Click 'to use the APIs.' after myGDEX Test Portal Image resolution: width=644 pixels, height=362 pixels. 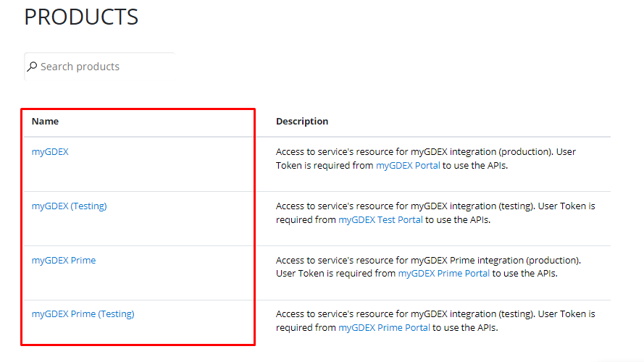coord(458,219)
